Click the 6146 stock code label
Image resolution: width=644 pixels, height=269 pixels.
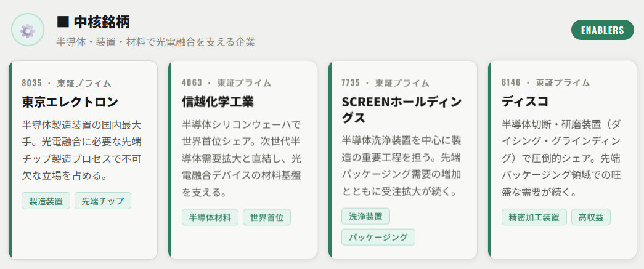pos(512,83)
